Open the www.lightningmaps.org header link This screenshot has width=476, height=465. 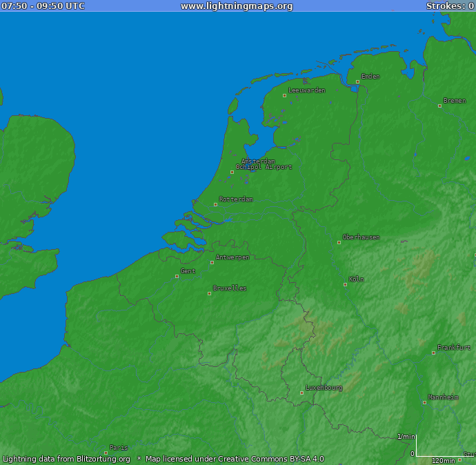[x=237, y=6]
